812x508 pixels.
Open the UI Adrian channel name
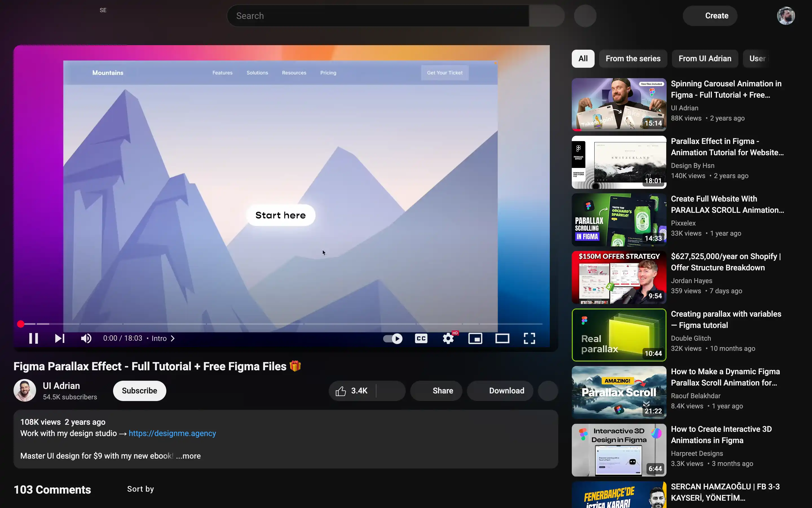click(61, 386)
